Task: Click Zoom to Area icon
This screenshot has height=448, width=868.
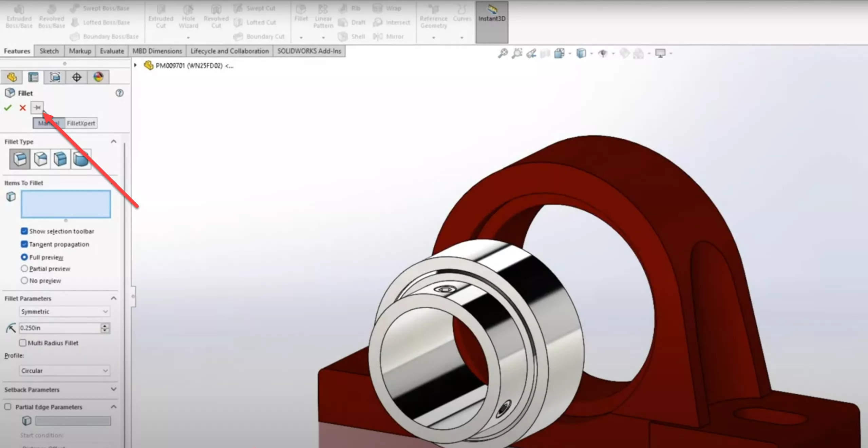Action: pos(517,53)
